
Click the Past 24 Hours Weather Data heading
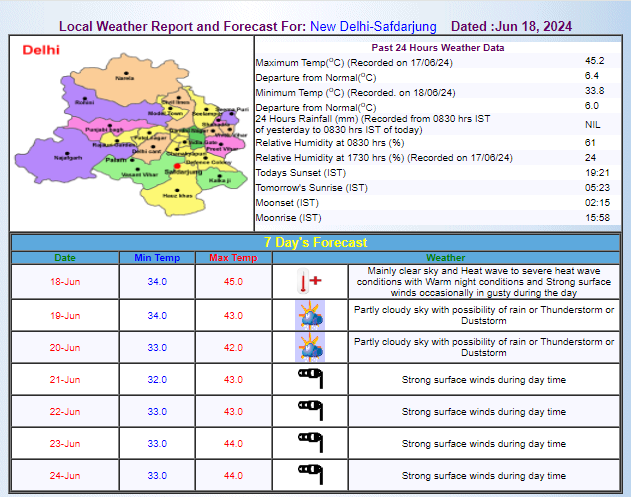point(438,47)
